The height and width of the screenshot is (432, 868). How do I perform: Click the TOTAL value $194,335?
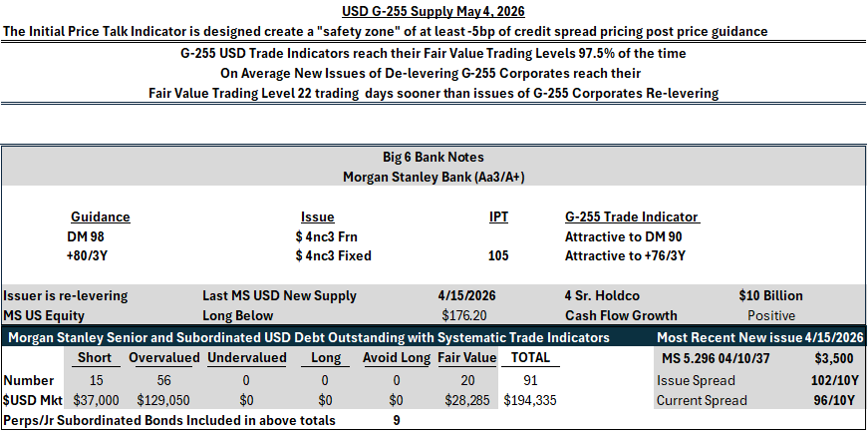coord(532,400)
